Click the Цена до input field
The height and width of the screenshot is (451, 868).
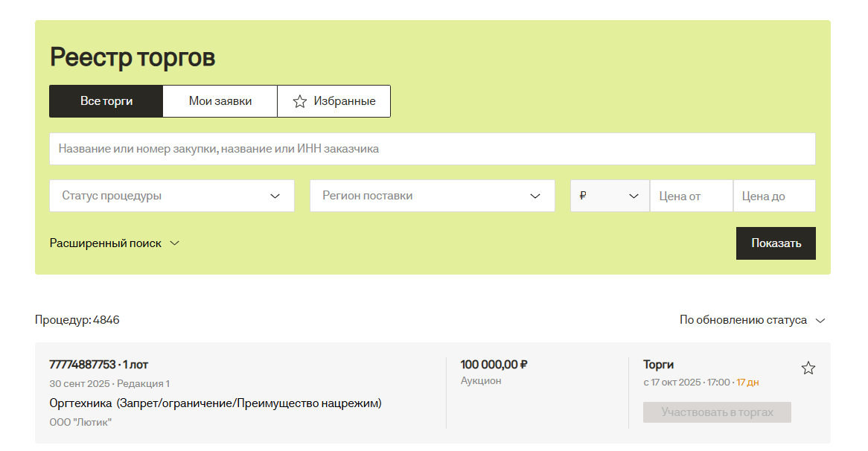(773, 196)
